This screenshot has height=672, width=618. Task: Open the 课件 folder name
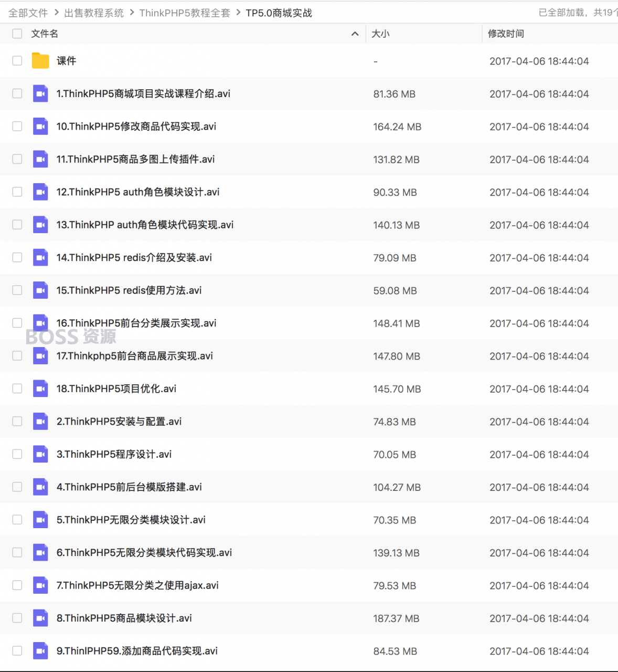pos(66,61)
